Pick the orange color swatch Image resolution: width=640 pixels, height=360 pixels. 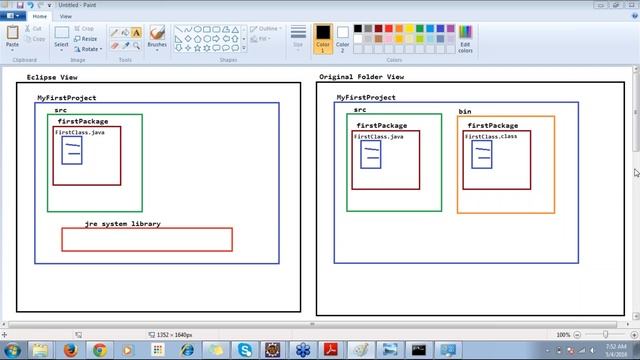(399, 29)
